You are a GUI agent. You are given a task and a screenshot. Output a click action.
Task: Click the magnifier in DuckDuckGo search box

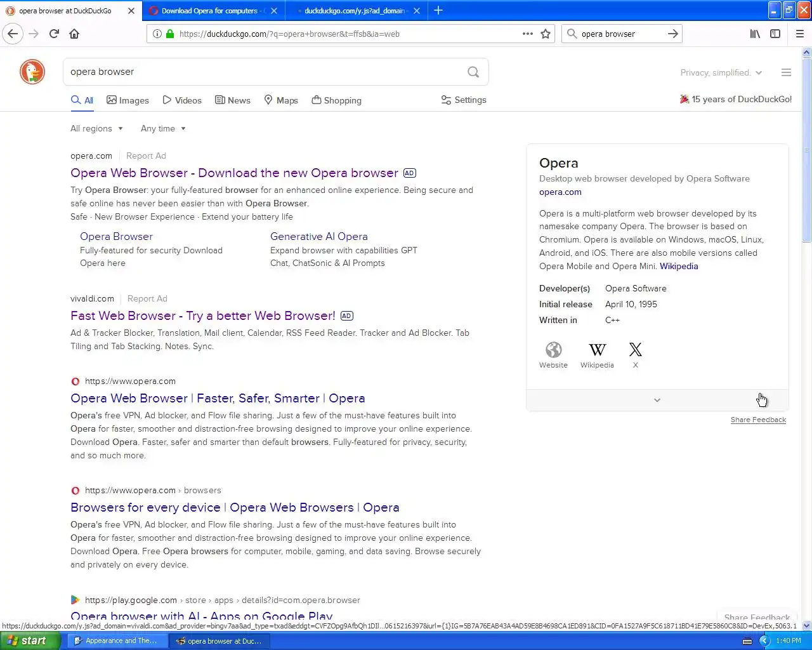(x=473, y=72)
